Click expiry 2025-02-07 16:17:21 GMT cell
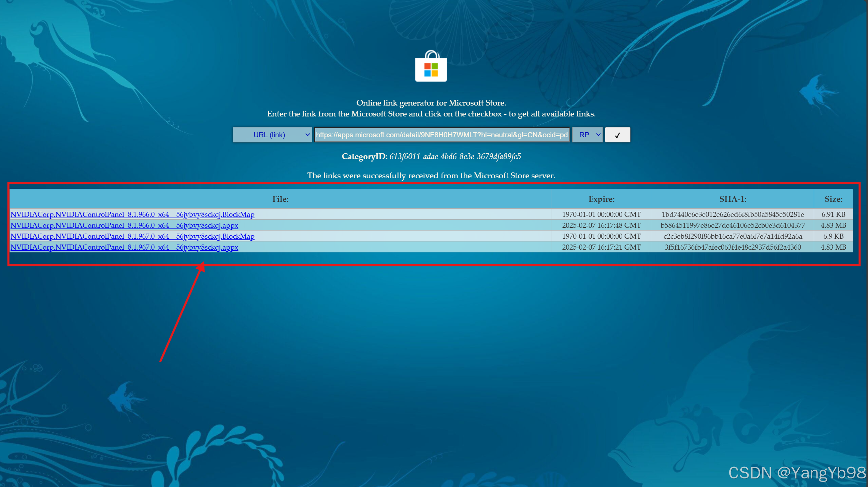This screenshot has width=868, height=487. coord(601,247)
